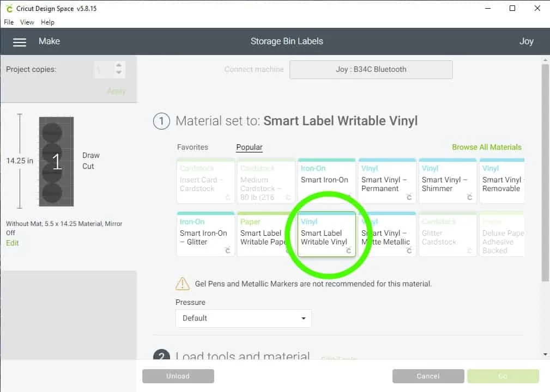550x392 pixels.
Task: Click the Cricut logo in title bar
Action: point(9,8)
